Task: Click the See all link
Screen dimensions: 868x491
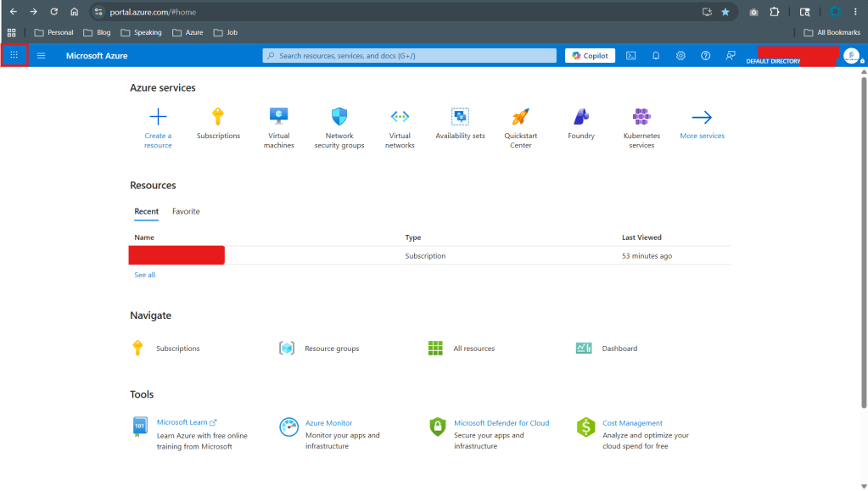Action: click(x=144, y=275)
